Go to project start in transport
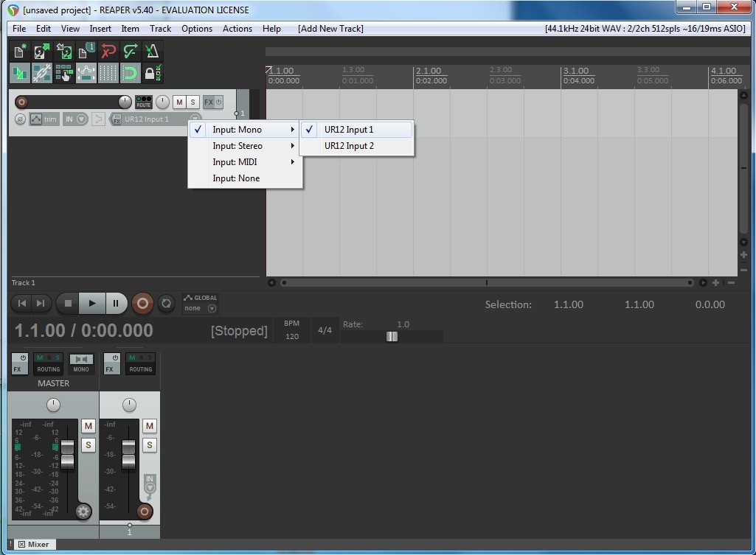Viewport: 756px width, 555px height. pyautogui.click(x=21, y=304)
